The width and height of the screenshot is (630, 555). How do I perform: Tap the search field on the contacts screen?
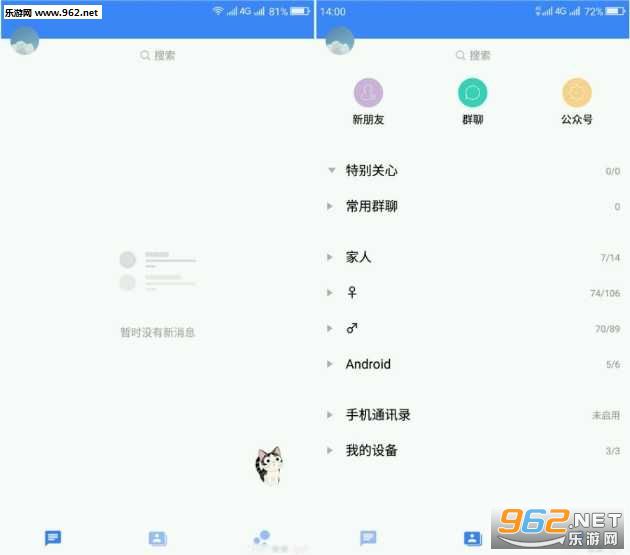473,55
